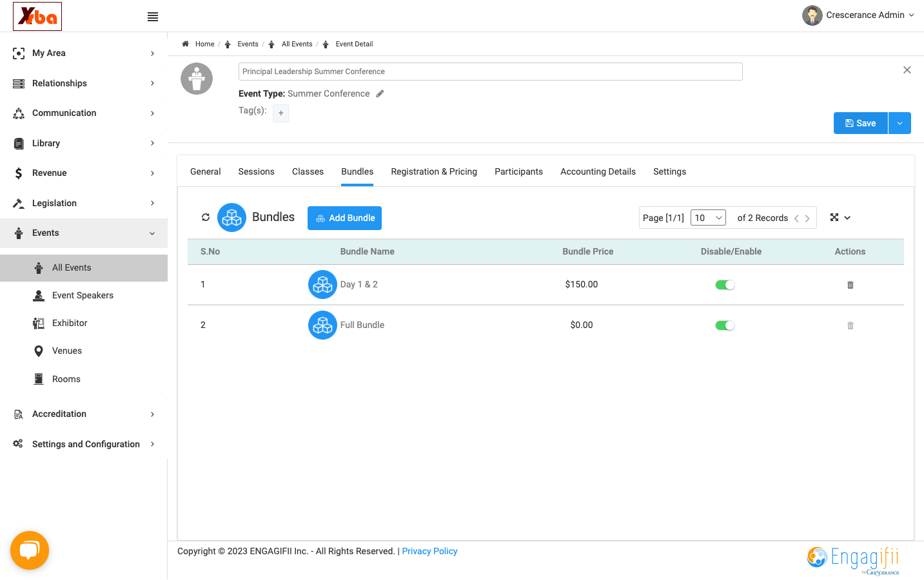924x580 pixels.
Task: Click the refresh icon beside Bundles
Action: click(x=206, y=217)
